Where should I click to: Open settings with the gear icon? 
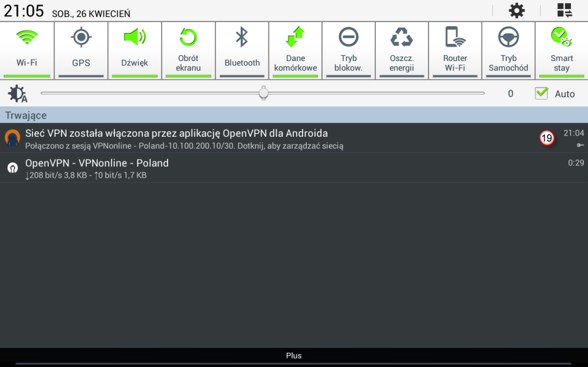516,10
